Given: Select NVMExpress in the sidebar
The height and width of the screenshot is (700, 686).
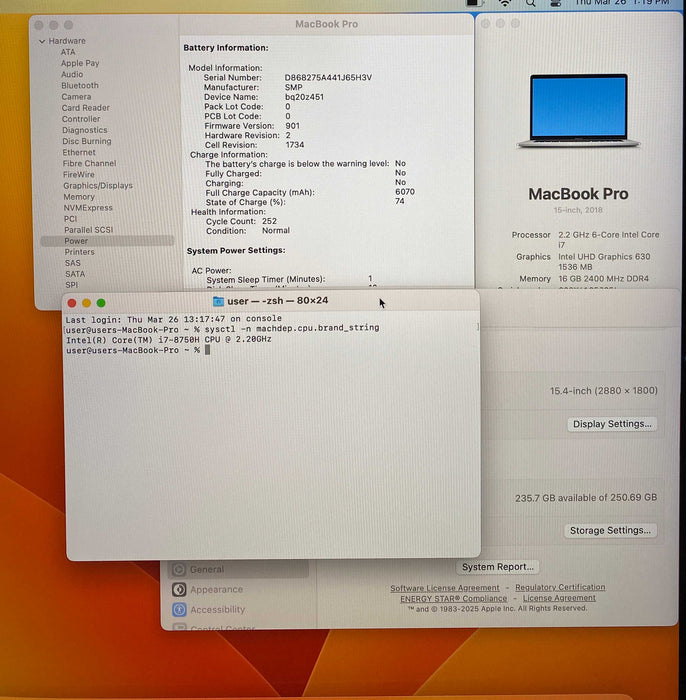Looking at the screenshot, I should pos(88,208).
